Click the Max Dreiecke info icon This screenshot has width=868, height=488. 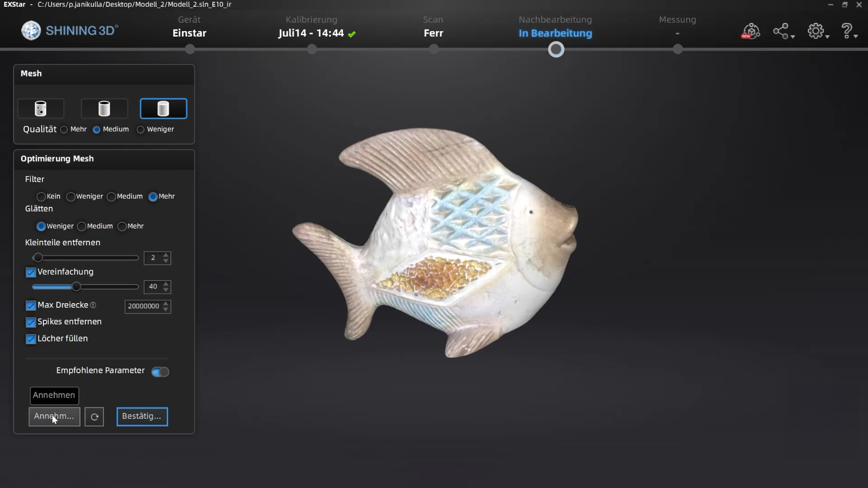pyautogui.click(x=93, y=305)
